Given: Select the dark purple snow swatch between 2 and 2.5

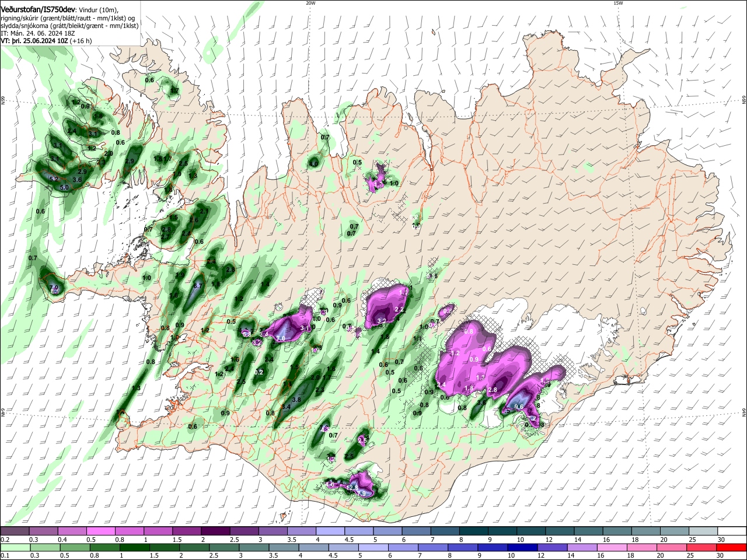Looking at the screenshot, I should tap(215, 531).
